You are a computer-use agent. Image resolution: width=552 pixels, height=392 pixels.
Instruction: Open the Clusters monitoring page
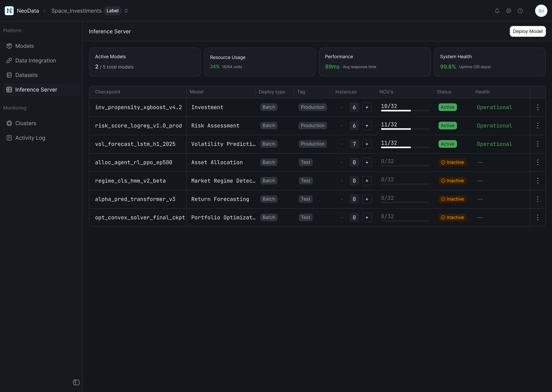[26, 123]
